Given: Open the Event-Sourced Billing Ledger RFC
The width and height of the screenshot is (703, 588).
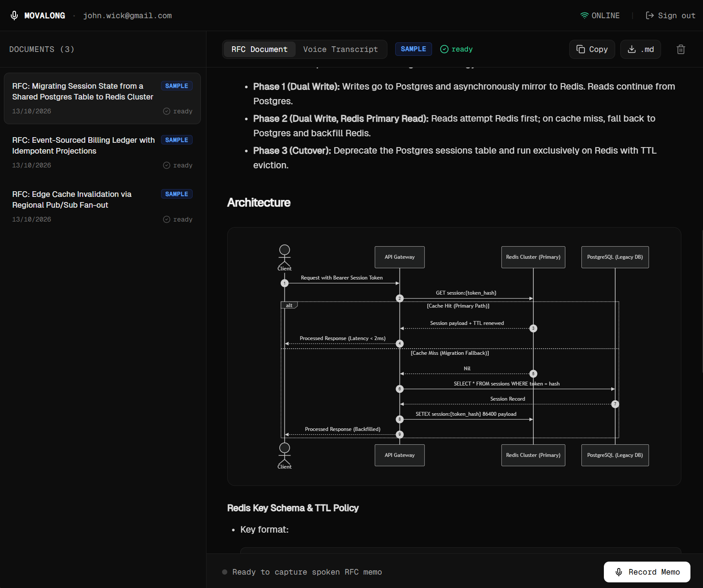Looking at the screenshot, I should tap(102, 153).
